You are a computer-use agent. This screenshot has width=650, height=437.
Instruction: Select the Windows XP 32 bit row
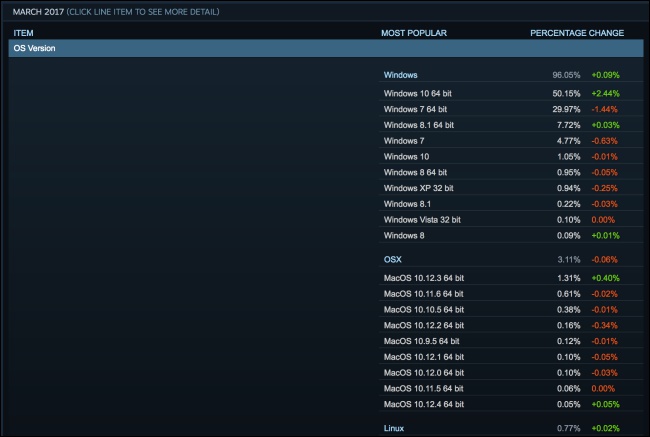[511, 188]
